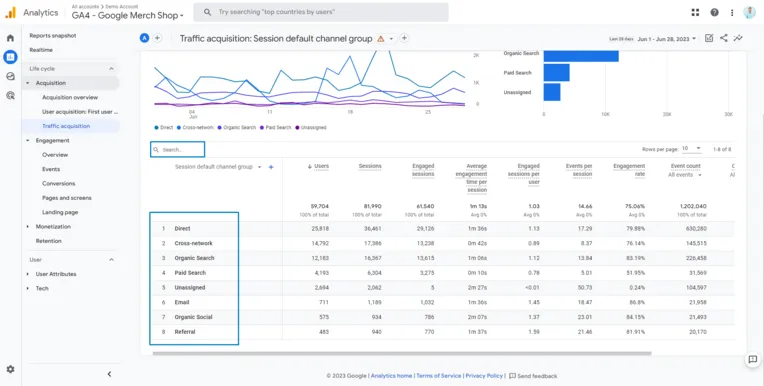Screen dimensions: 764x386
Task: Open the All events dropdown under Event count
Action: point(685,175)
